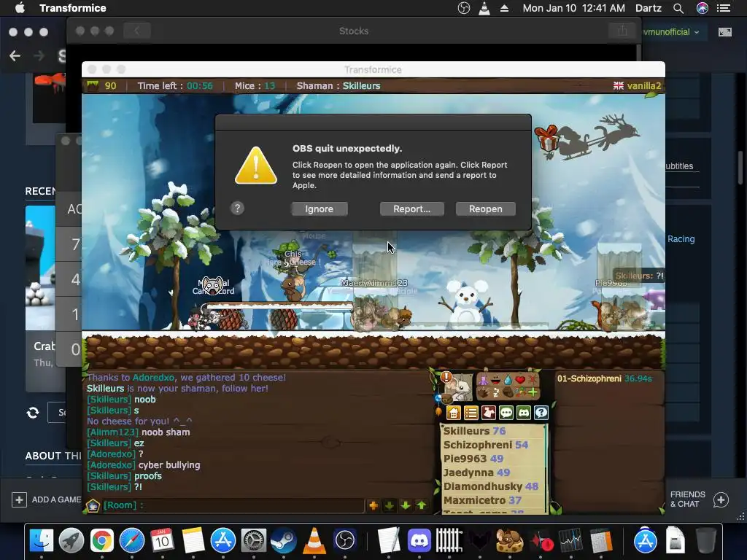The height and width of the screenshot is (560, 747).
Task: Click the mouse avatar portrait
Action: pyautogui.click(x=458, y=386)
